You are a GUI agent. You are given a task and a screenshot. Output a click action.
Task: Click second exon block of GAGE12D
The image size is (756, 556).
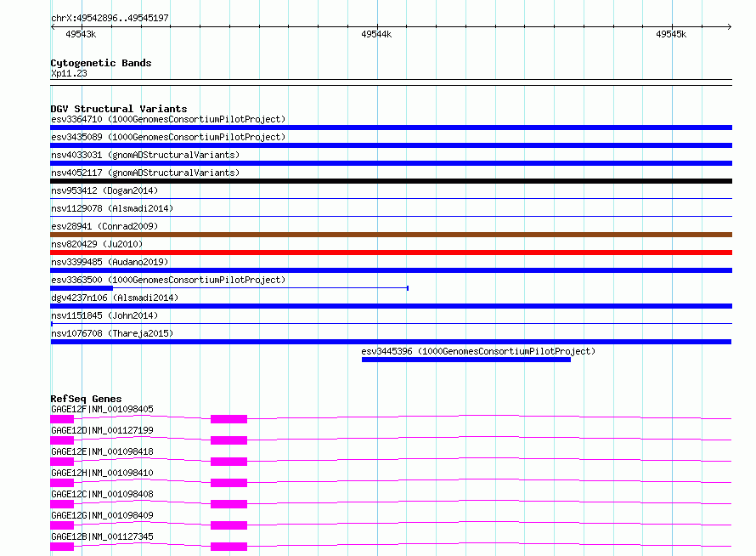[229, 440]
